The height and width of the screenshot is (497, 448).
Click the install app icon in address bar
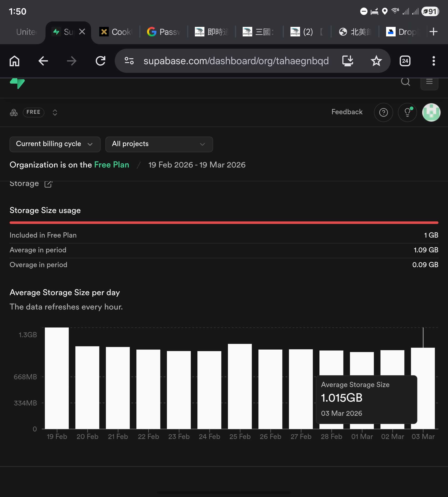348,61
